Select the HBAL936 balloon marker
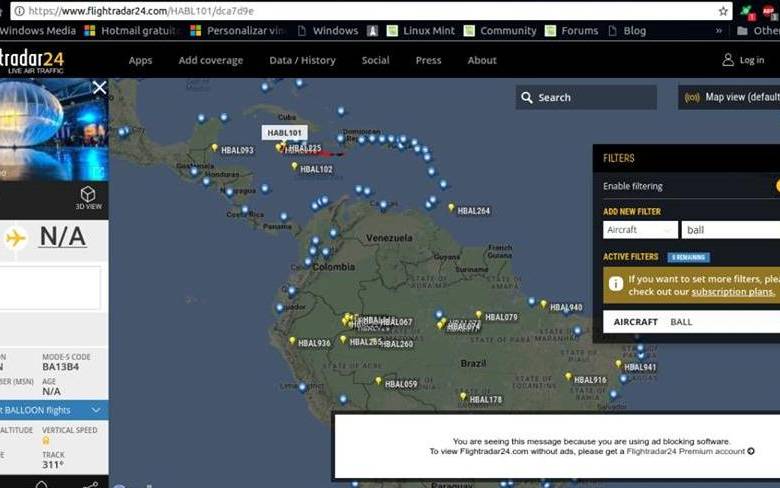The height and width of the screenshot is (488, 780). (x=292, y=341)
